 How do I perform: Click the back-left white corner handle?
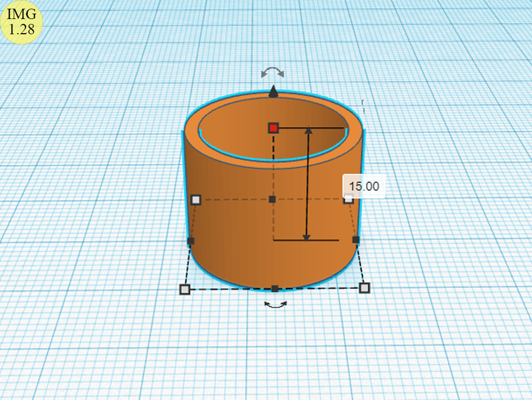(x=196, y=199)
